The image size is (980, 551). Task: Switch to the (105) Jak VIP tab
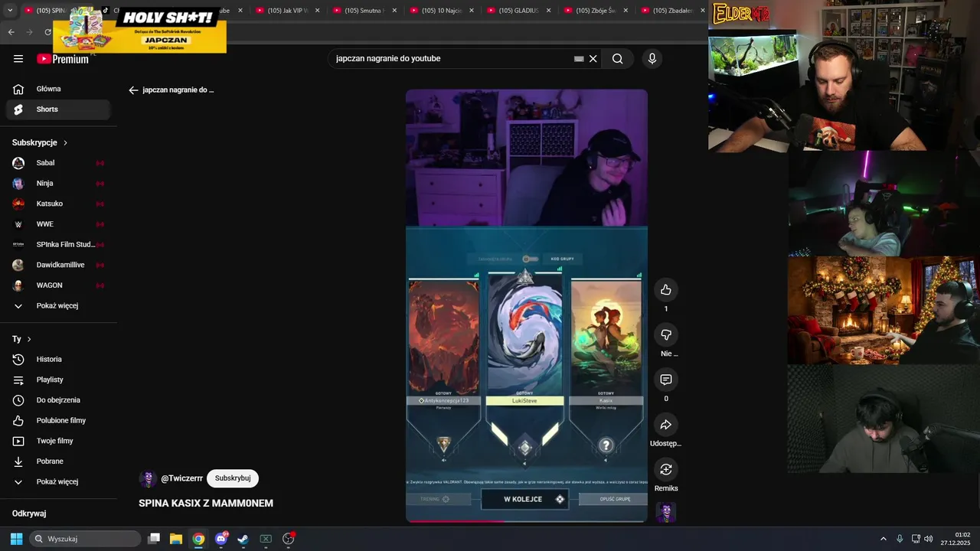(x=288, y=11)
